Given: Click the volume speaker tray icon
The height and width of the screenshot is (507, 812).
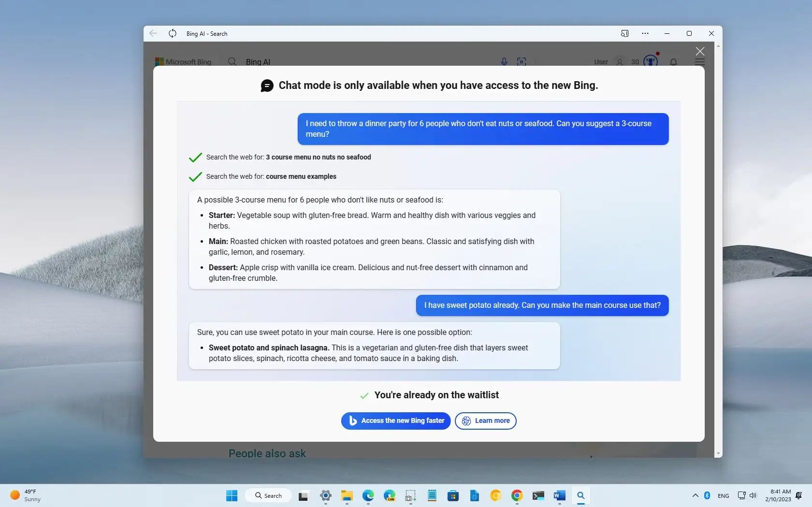Looking at the screenshot, I should [753, 495].
